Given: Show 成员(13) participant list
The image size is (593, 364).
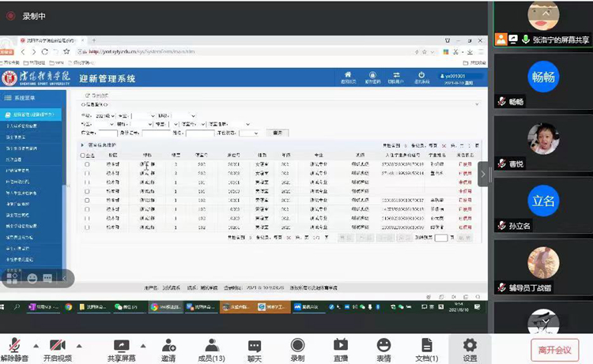Looking at the screenshot, I should tap(211, 346).
